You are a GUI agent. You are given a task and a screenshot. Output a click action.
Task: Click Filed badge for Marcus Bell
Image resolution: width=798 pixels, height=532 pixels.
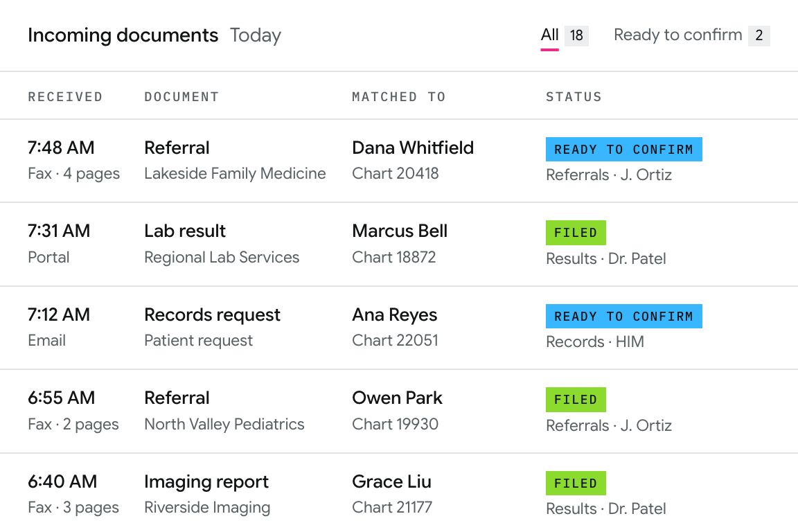[576, 233]
